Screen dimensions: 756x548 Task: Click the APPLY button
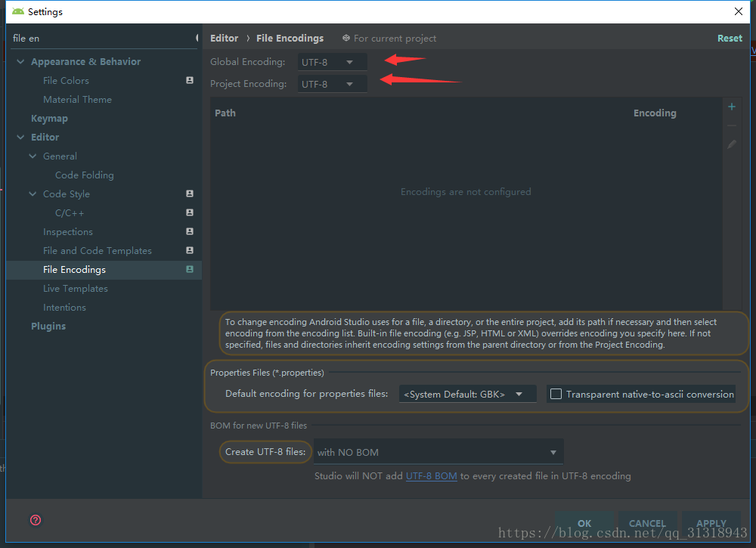coord(711,523)
